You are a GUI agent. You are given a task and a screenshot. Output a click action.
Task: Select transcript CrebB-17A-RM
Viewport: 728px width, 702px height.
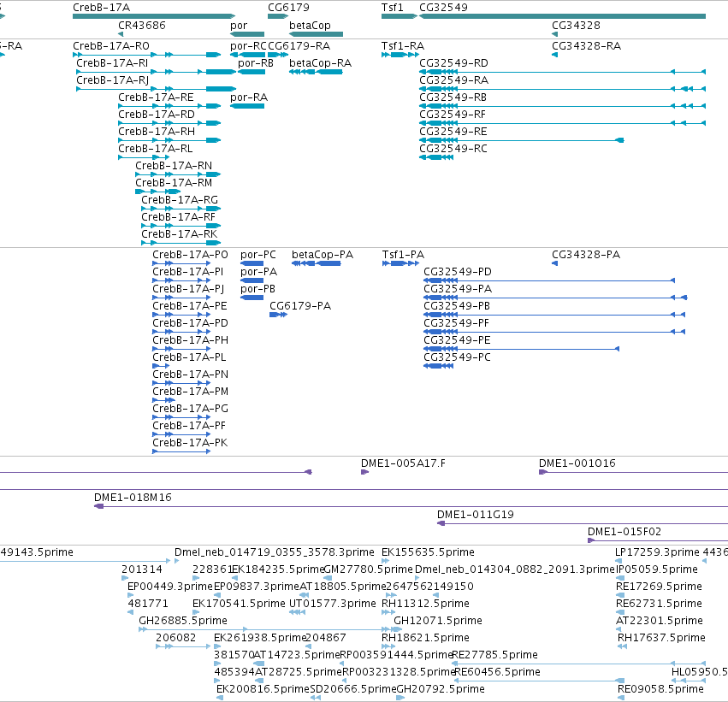(x=174, y=183)
